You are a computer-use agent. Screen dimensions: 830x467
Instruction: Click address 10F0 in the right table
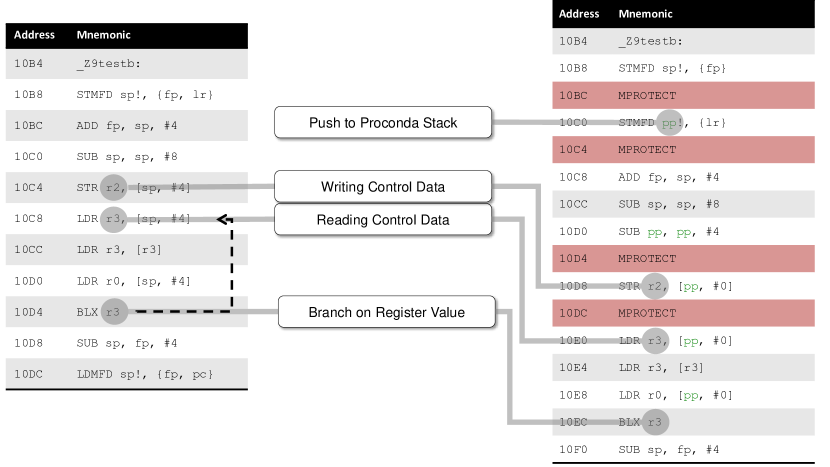574,450
